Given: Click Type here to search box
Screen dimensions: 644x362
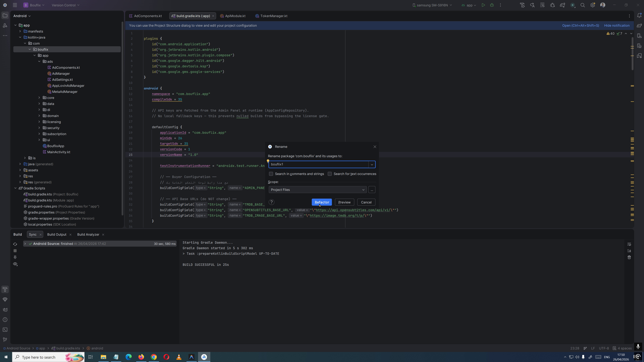Looking at the screenshot, I should coord(48,357).
